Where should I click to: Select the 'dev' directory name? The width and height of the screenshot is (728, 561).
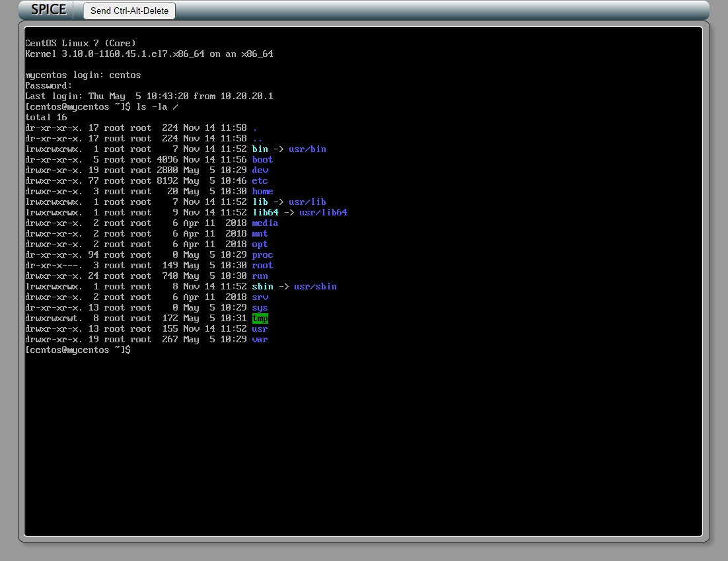(x=260, y=170)
